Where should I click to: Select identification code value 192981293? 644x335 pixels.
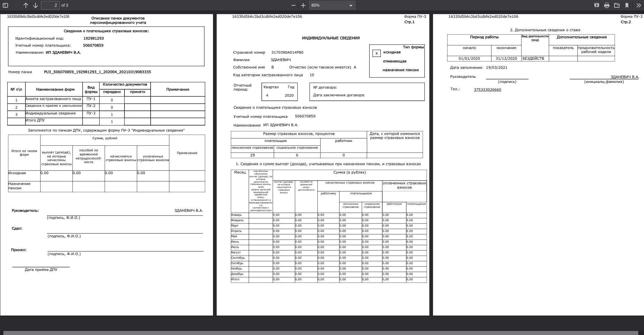[94, 38]
